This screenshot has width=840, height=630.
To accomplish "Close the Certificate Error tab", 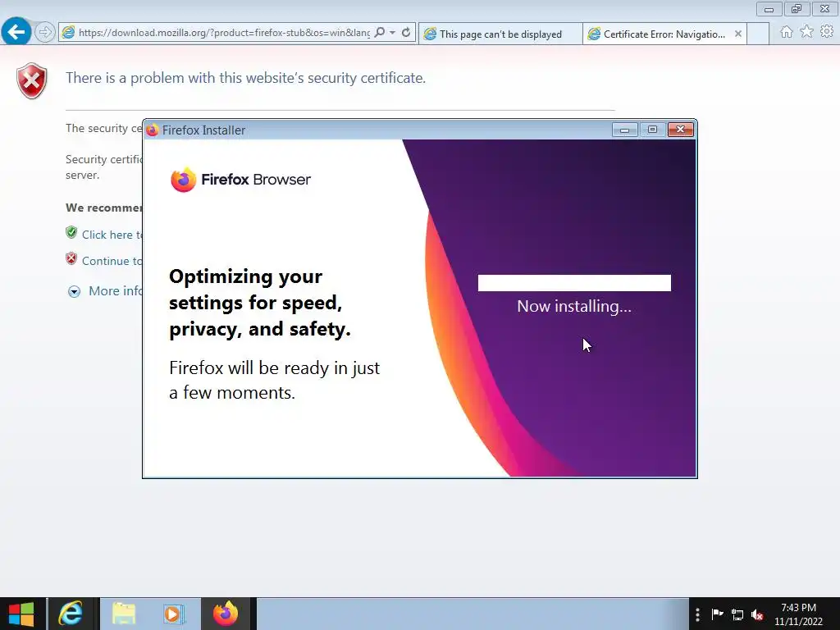I will [x=737, y=34].
